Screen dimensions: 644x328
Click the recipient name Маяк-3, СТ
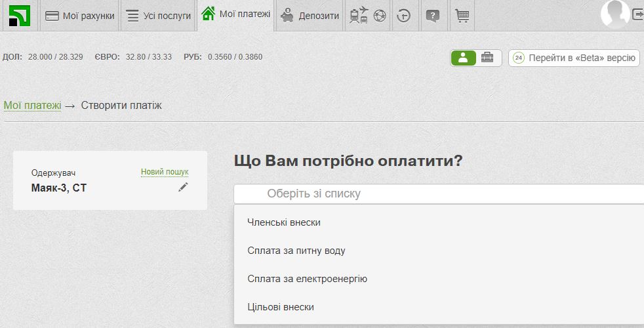coord(59,188)
